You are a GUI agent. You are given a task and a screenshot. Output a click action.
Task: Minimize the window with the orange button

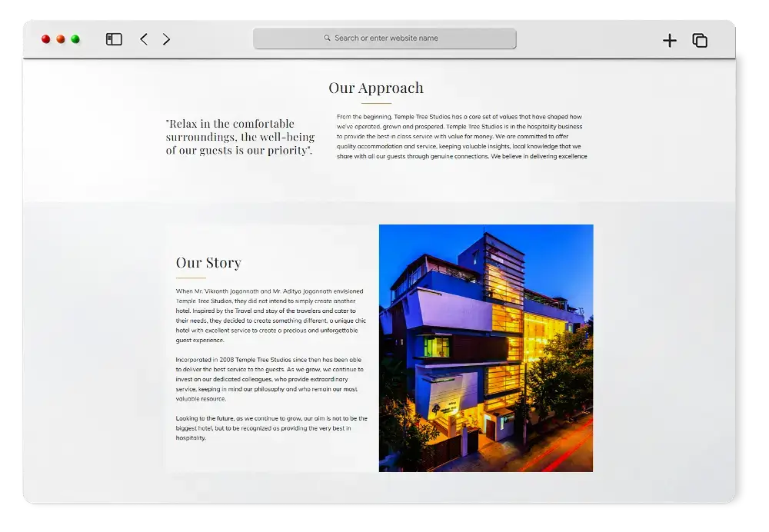(61, 39)
